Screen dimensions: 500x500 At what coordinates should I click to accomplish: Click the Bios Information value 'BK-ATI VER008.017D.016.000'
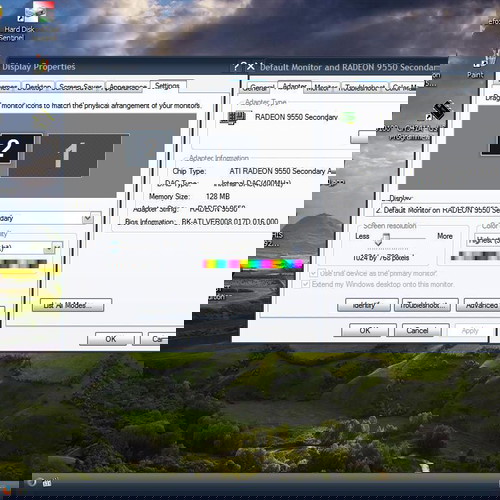[x=230, y=222]
